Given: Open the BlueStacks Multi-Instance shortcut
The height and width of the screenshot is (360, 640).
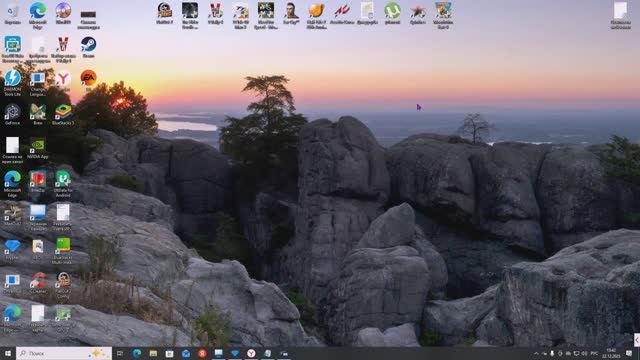Looking at the screenshot, I should tap(63, 251).
